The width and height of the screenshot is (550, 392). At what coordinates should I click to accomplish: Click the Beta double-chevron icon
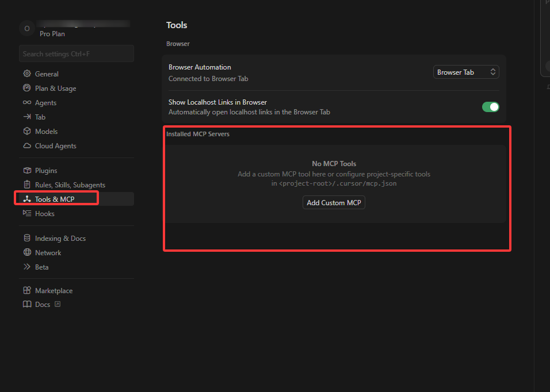27,267
